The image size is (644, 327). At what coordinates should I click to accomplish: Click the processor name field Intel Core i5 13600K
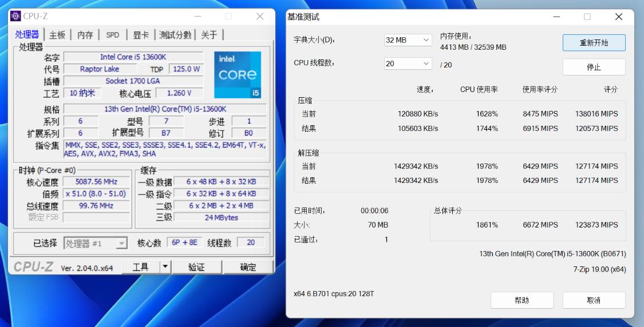pyautogui.click(x=133, y=57)
